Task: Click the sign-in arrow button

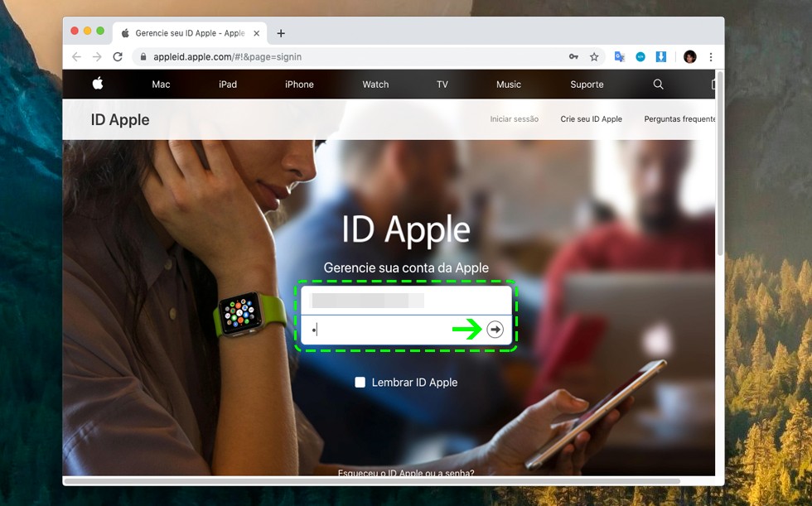Action: pos(495,330)
